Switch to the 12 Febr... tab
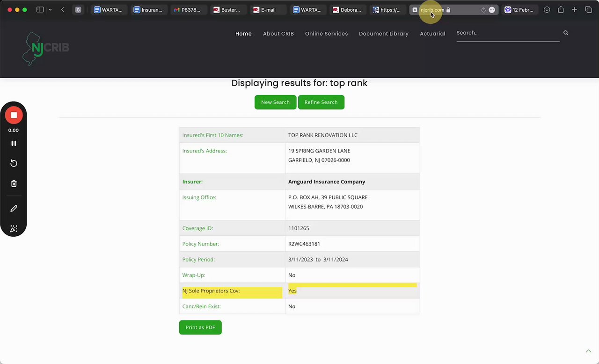Viewport: 599px width, 364px height. click(519, 10)
